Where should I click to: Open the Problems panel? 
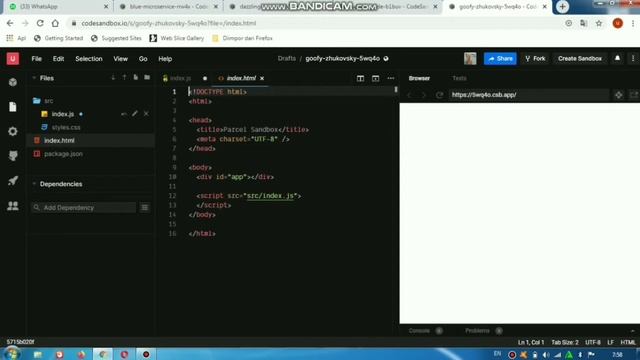point(477,331)
